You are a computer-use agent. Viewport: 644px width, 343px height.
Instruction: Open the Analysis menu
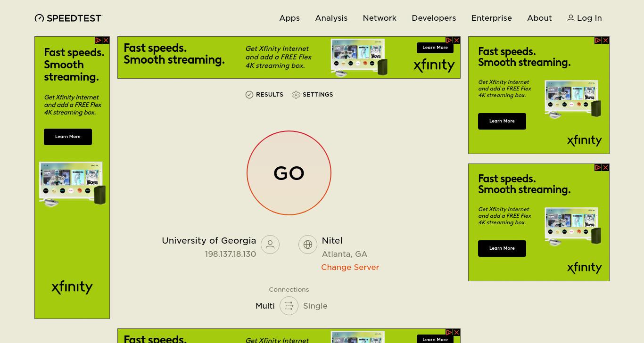[x=331, y=18]
